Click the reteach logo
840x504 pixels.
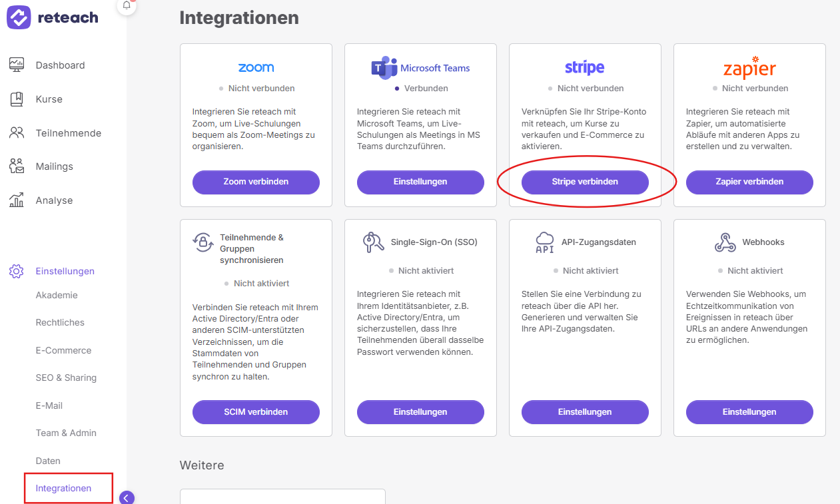[x=53, y=17]
